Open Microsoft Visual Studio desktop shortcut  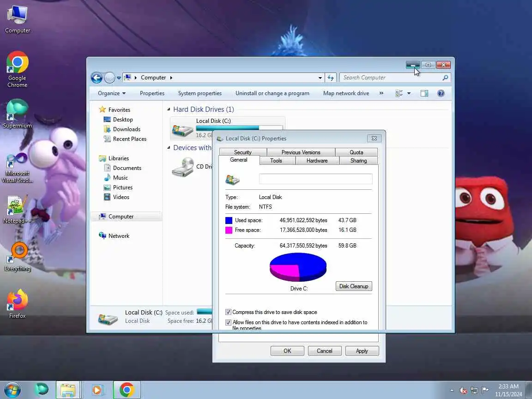[x=17, y=168]
